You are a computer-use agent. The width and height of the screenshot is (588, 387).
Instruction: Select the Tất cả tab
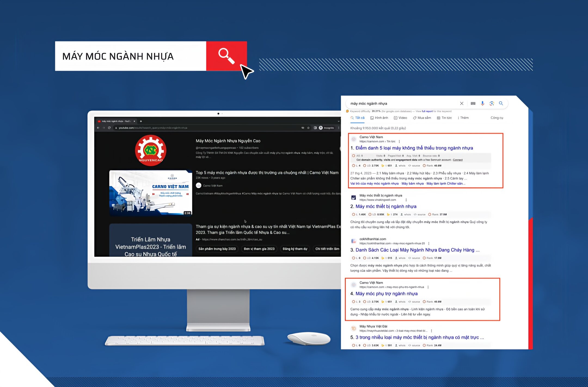pos(357,118)
